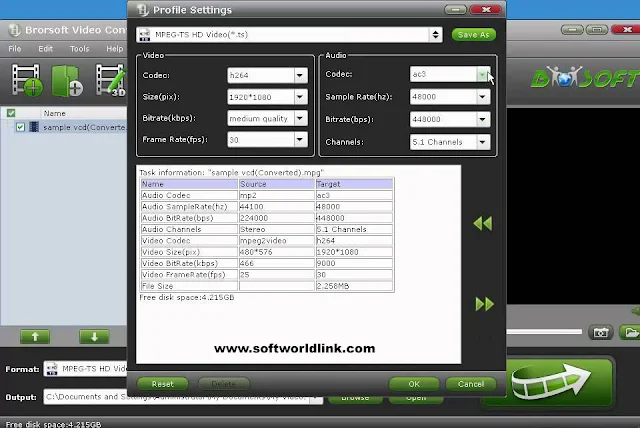
Task: Expand the Audio Bitrate 448000 dropdown
Action: (482, 119)
